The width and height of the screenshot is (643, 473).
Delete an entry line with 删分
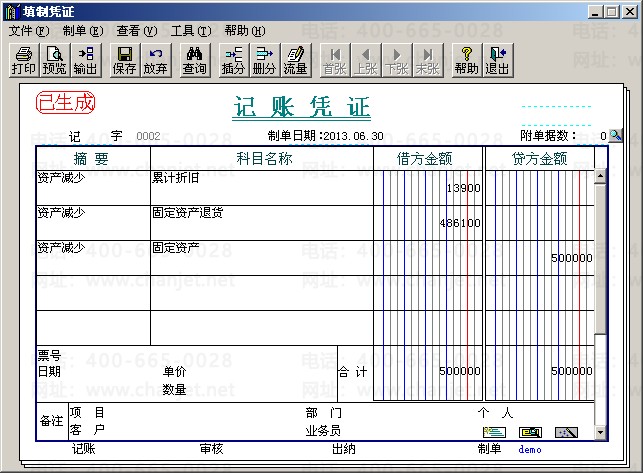264,60
